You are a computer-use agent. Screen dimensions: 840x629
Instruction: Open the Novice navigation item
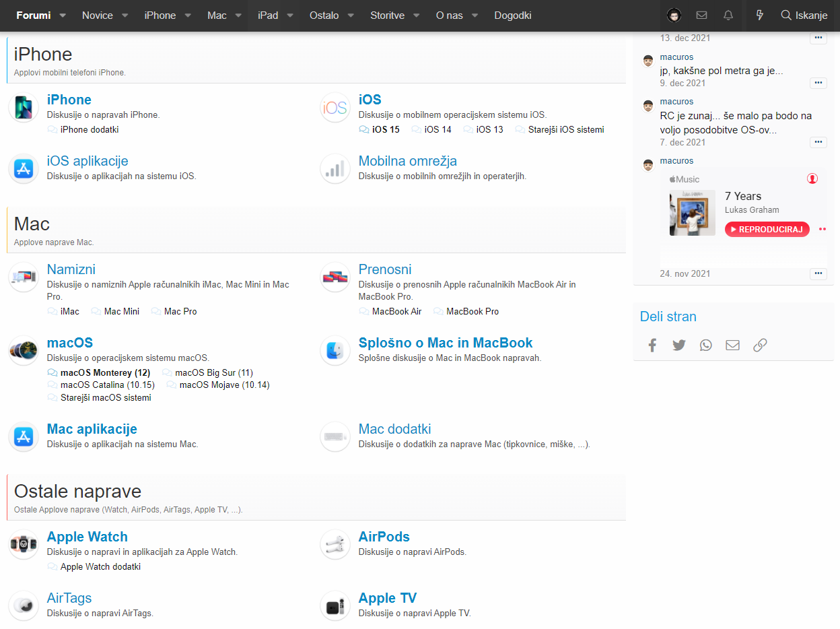coord(98,15)
